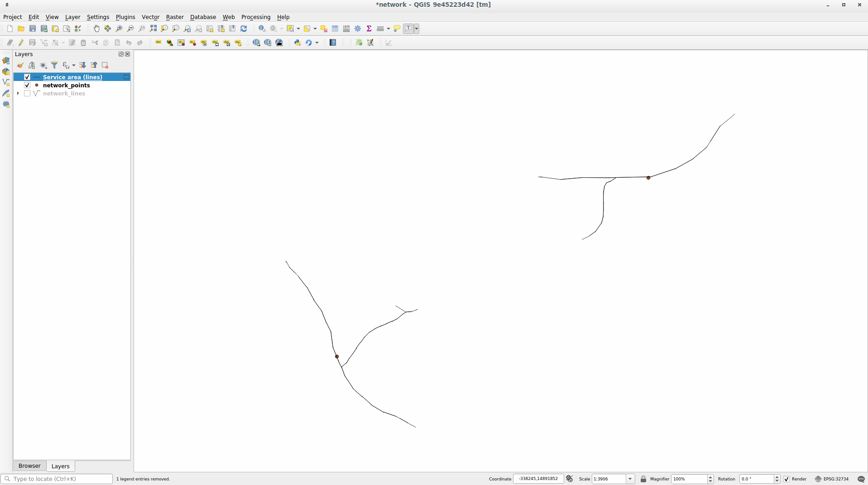Enable the network_lines layer checkbox
868x485 pixels.
(28, 94)
